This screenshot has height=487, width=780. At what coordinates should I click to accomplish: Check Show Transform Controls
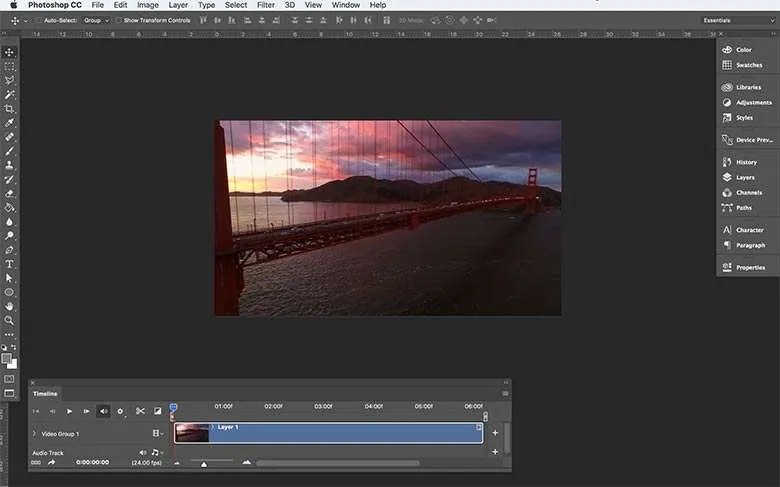click(119, 20)
